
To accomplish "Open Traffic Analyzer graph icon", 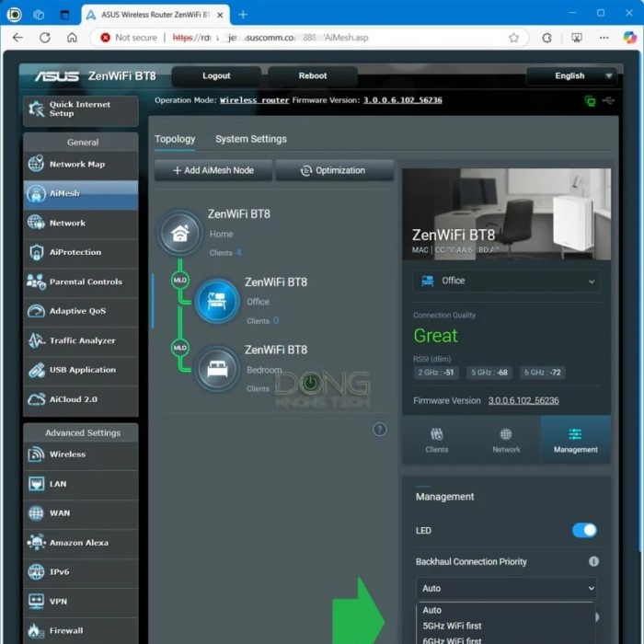I will 36,340.
